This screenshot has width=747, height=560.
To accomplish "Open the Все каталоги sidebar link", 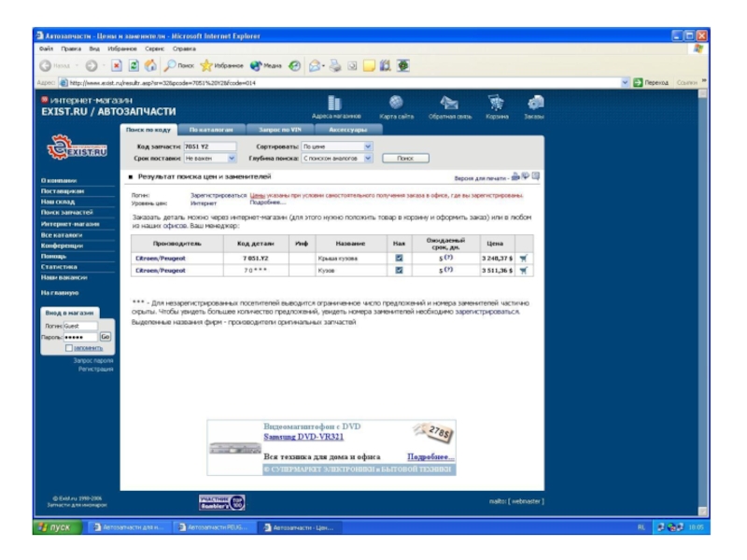I will (62, 235).
